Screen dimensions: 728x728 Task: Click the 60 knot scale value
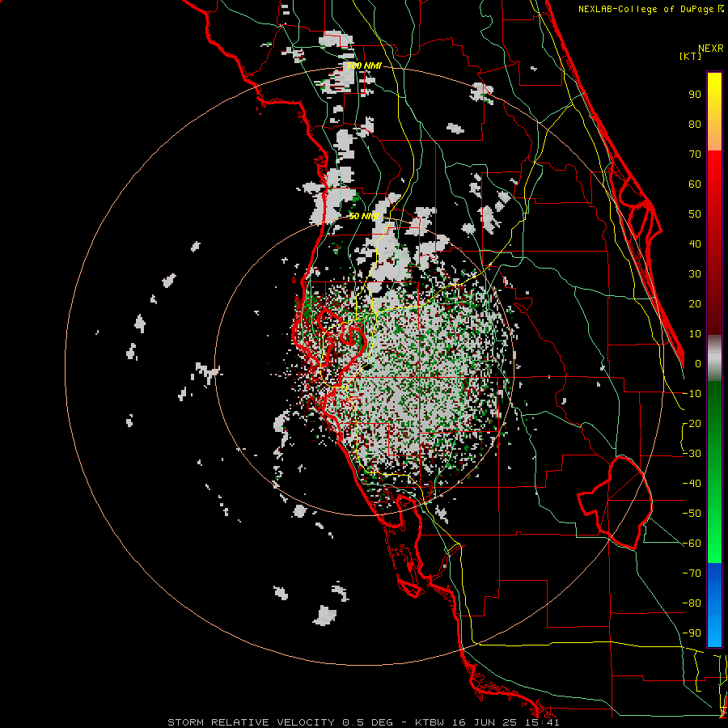pos(695,184)
